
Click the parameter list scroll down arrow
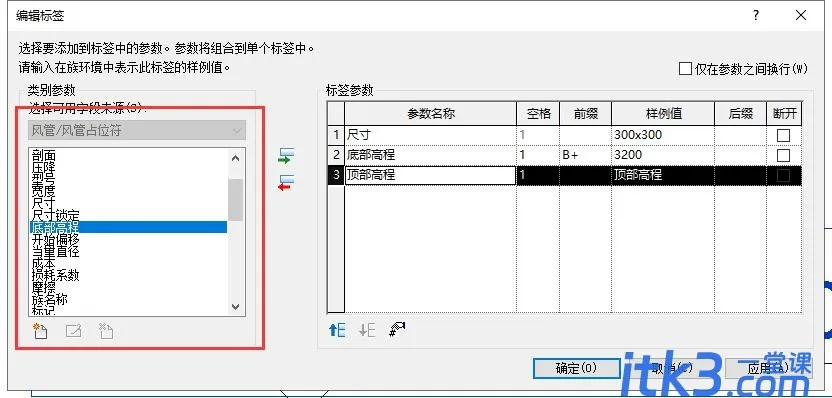(x=236, y=306)
